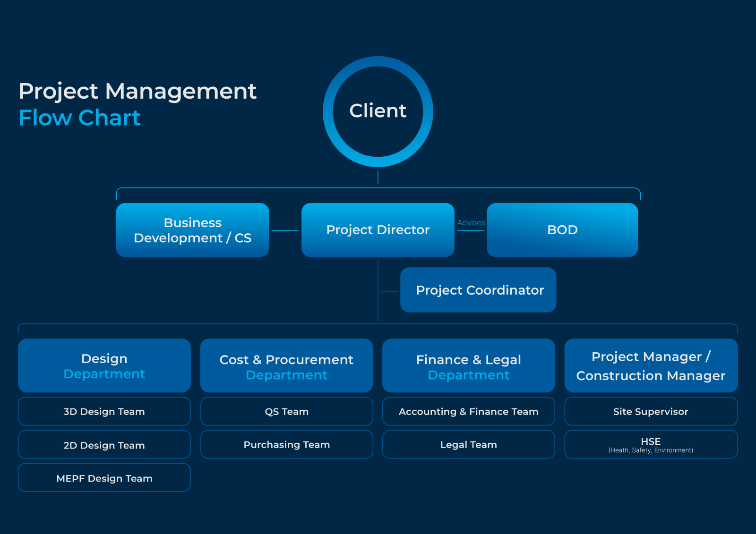The height and width of the screenshot is (534, 756).
Task: Click the Project Manager / Construction Manager box
Action: pyautogui.click(x=651, y=365)
